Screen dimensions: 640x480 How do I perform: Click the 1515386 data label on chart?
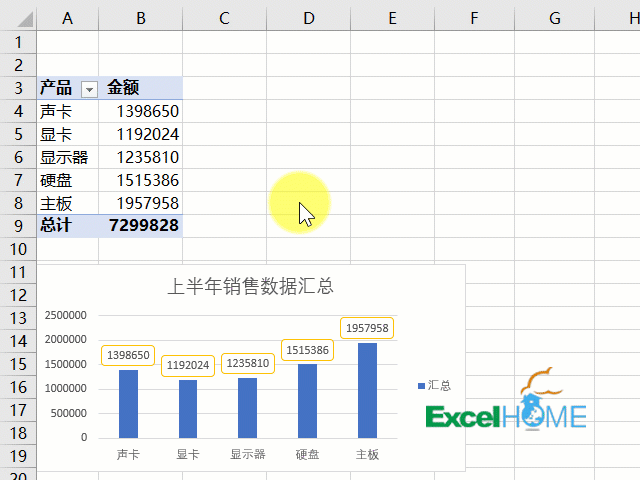(307, 350)
